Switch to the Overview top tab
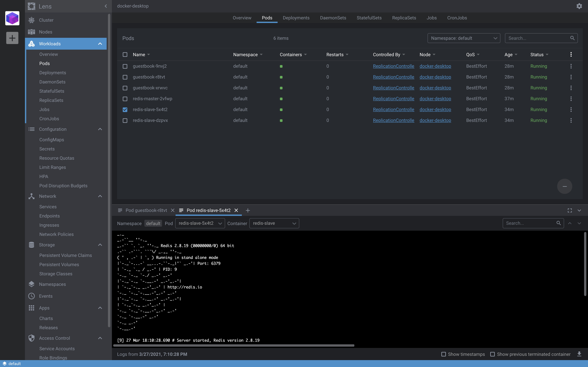This screenshot has width=588, height=367. pyautogui.click(x=242, y=18)
